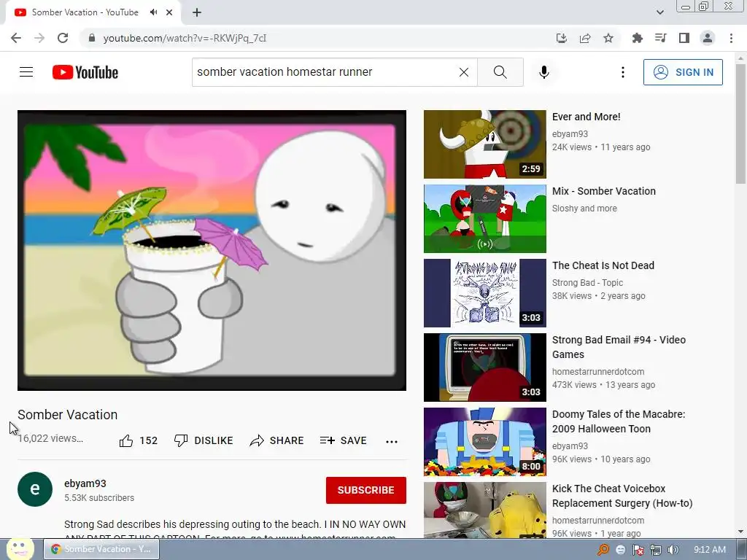Bookmark this tab with the star
The image size is (747, 560).
click(x=608, y=38)
